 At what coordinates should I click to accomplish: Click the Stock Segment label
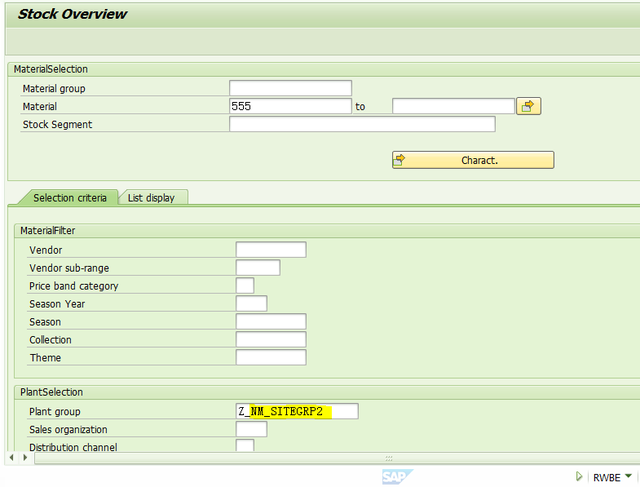(57, 125)
